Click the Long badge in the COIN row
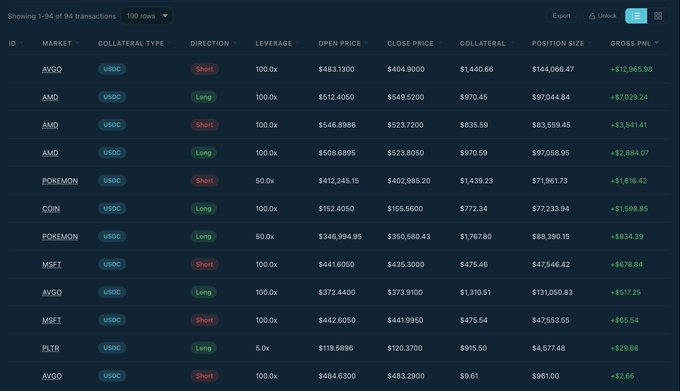The image size is (680, 391). (x=203, y=209)
